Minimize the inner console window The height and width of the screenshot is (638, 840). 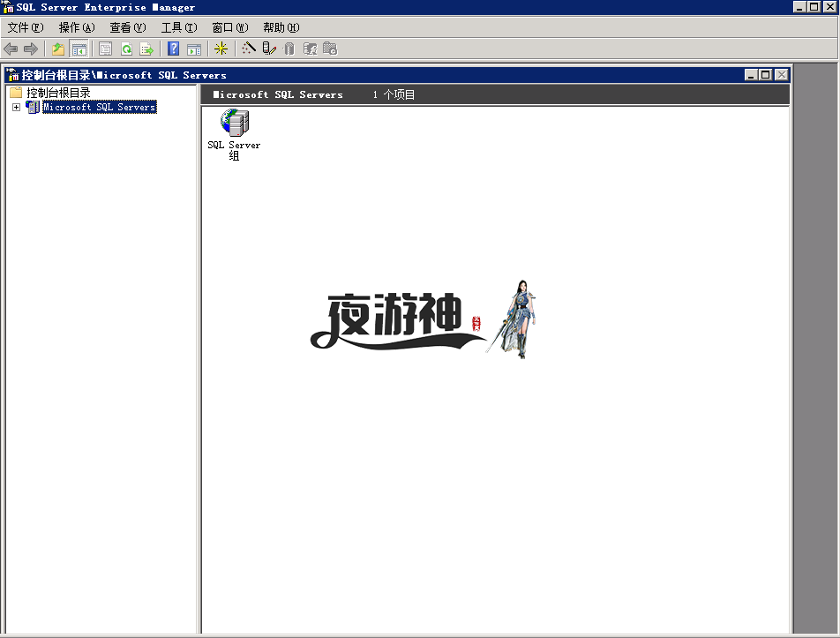click(x=751, y=74)
